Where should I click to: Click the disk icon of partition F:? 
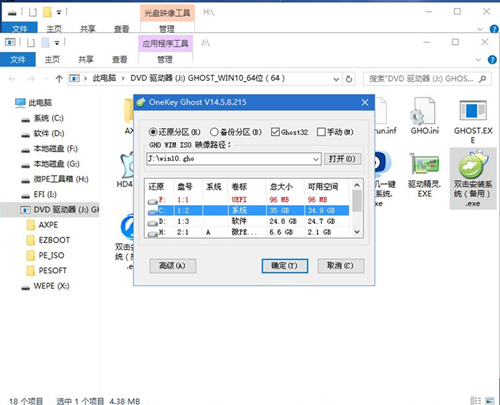point(152,201)
